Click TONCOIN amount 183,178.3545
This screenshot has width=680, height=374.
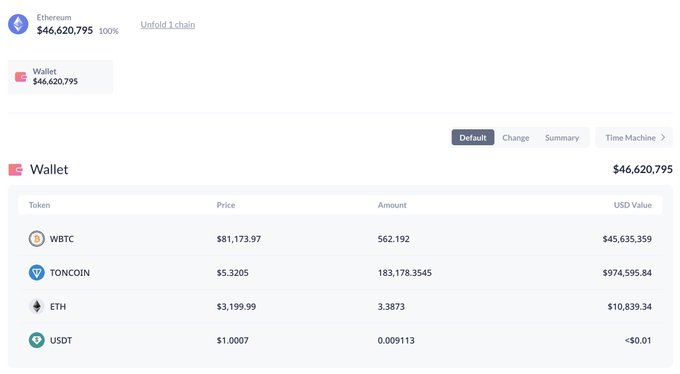point(405,272)
